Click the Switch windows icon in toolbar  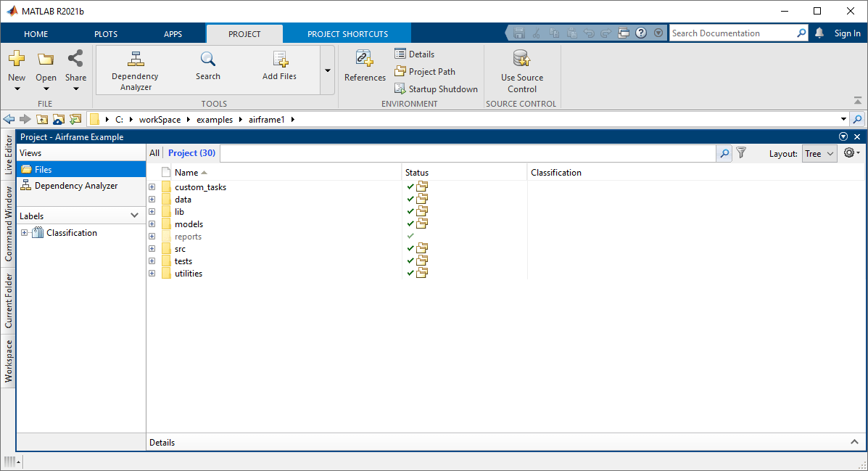(624, 33)
